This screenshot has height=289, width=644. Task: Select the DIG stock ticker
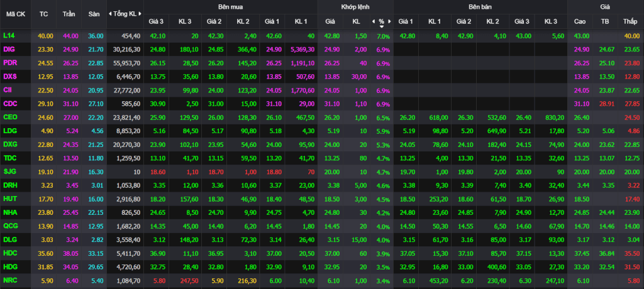[x=9, y=49]
